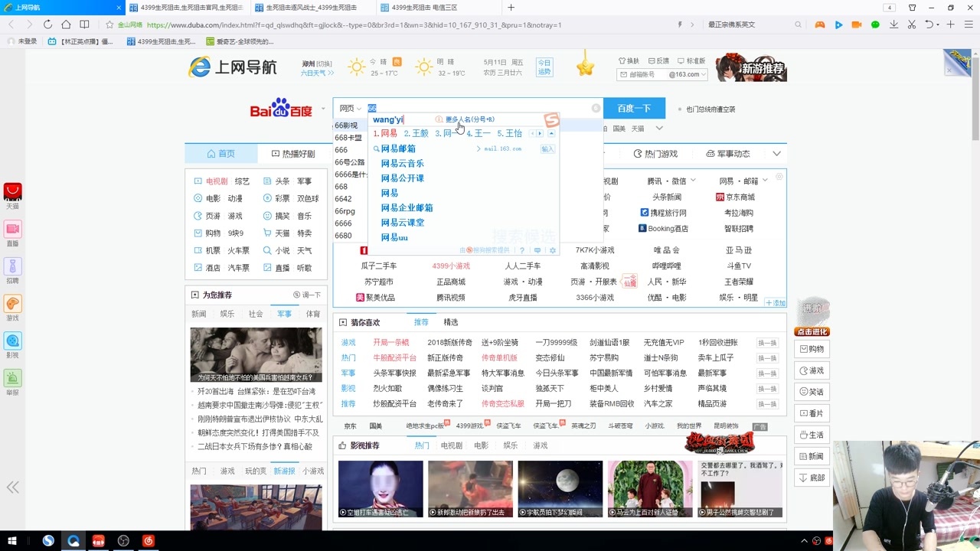This screenshot has height=551, width=980.
Task: Select the 热播好剧 tab
Action: [293, 154]
